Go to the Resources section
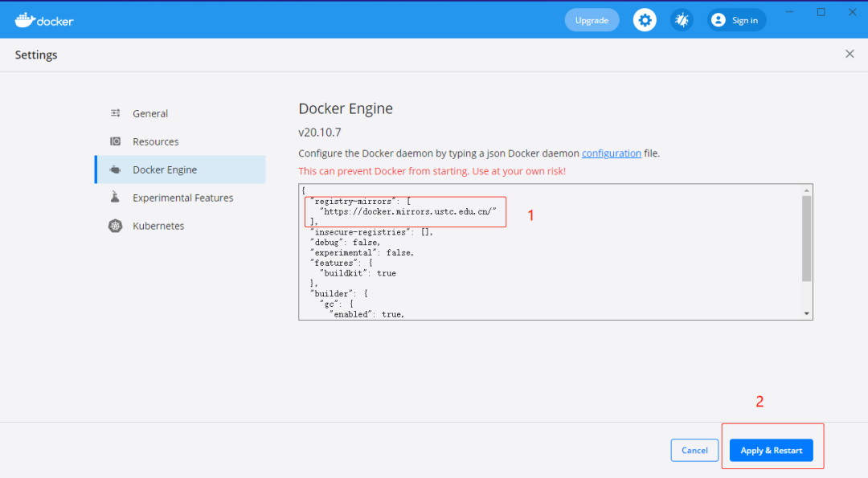868x478 pixels. 156,141
